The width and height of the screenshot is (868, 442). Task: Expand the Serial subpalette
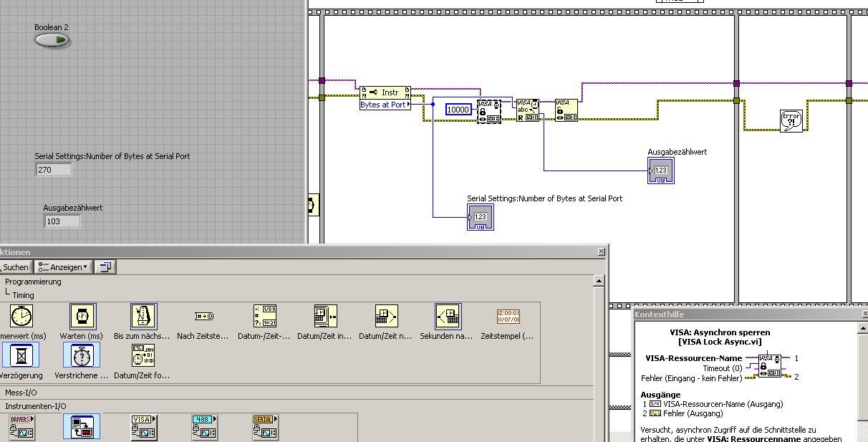[x=265, y=427]
